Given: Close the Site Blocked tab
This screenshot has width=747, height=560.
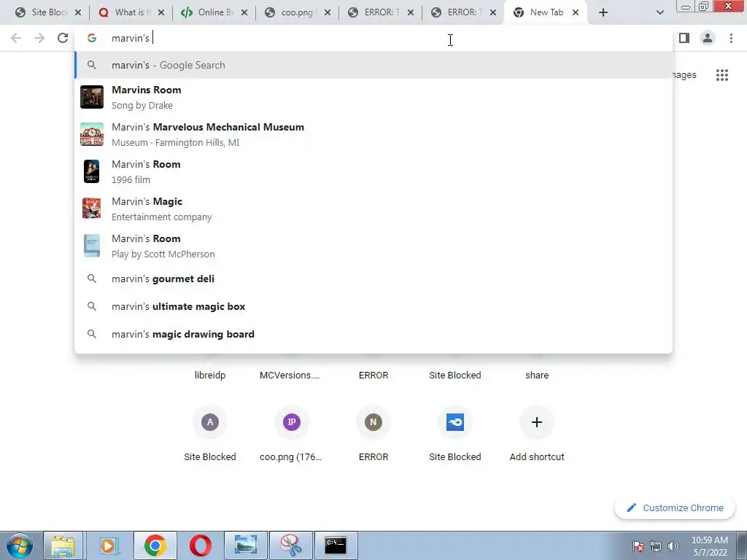Looking at the screenshot, I should (x=78, y=12).
